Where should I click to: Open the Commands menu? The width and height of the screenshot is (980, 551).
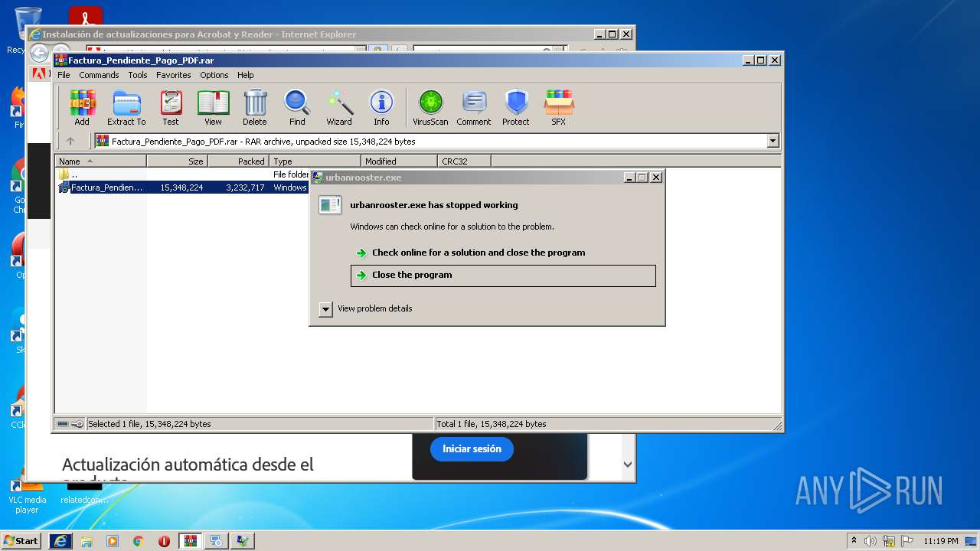click(99, 75)
